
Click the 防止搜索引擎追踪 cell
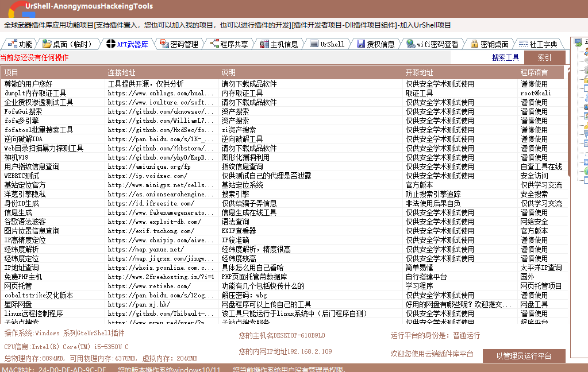(x=433, y=194)
